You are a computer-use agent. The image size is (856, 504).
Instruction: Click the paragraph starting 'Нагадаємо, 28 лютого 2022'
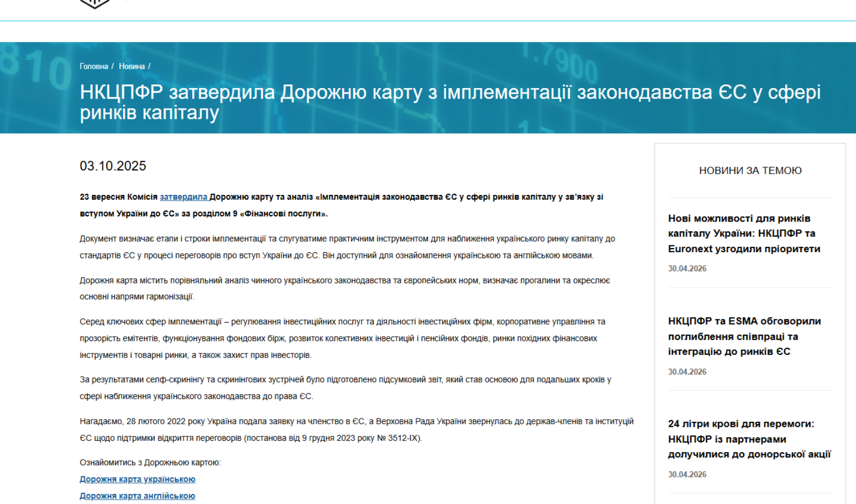[x=357, y=429]
